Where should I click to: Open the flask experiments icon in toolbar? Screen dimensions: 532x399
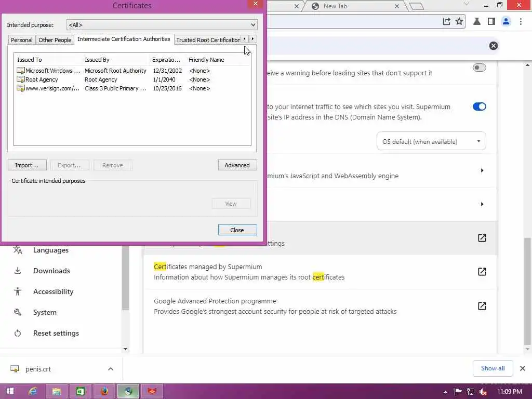[x=477, y=21]
